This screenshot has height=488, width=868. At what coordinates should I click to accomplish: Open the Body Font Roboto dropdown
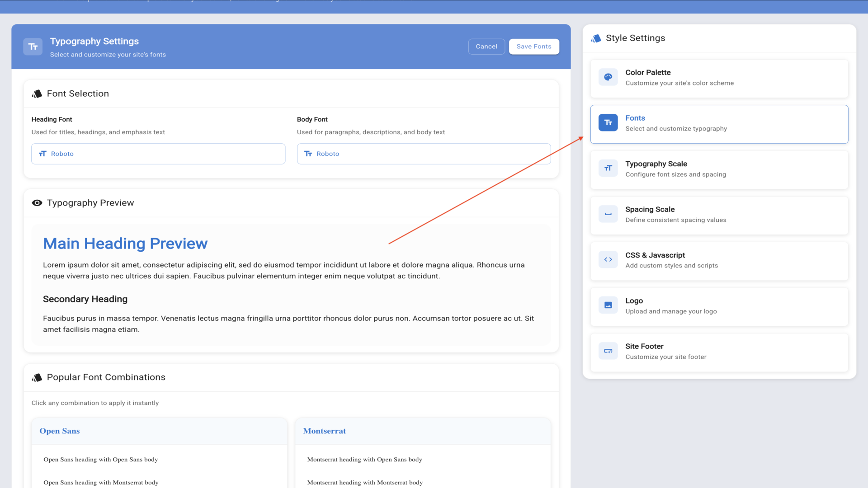click(424, 154)
